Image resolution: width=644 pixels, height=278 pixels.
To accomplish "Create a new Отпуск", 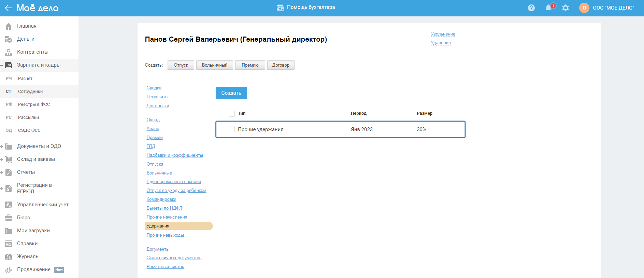I will pos(181,65).
